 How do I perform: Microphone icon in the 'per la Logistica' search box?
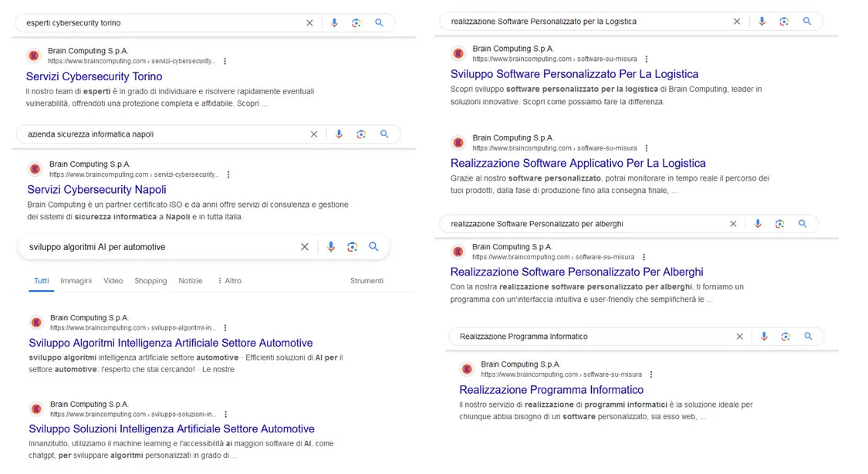[762, 22]
